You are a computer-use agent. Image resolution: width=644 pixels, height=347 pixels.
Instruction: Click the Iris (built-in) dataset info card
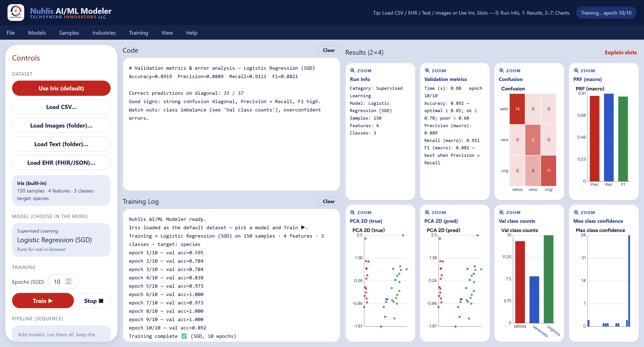61,190
